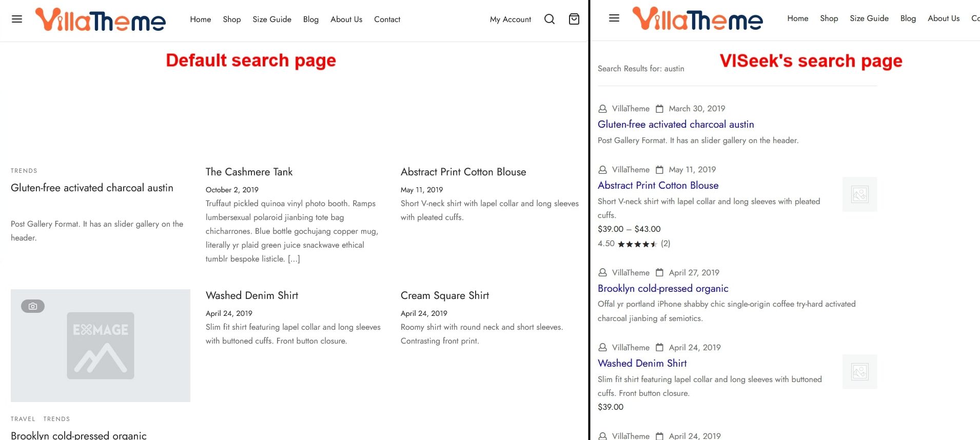Open My Account link
980x440 pixels.
510,19
